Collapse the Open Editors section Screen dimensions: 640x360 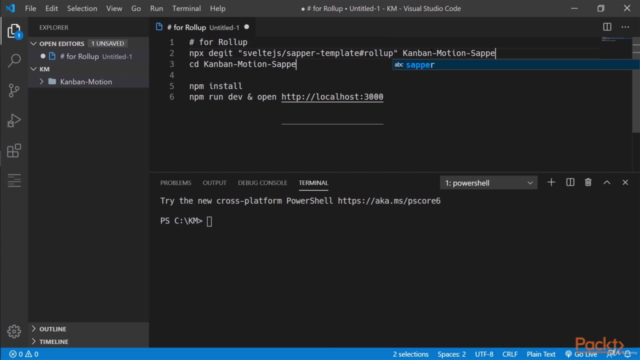(33, 43)
